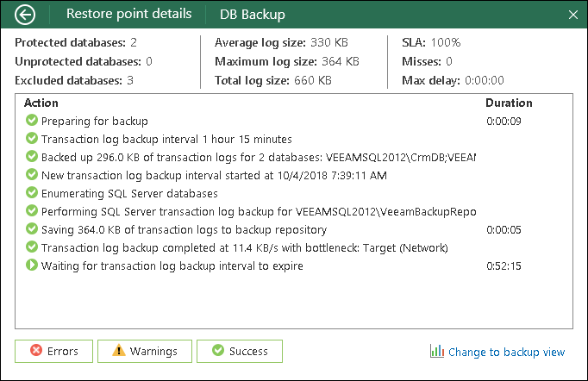Click Change to backup view link
Viewport: 588px width, 381px height.
506,352
